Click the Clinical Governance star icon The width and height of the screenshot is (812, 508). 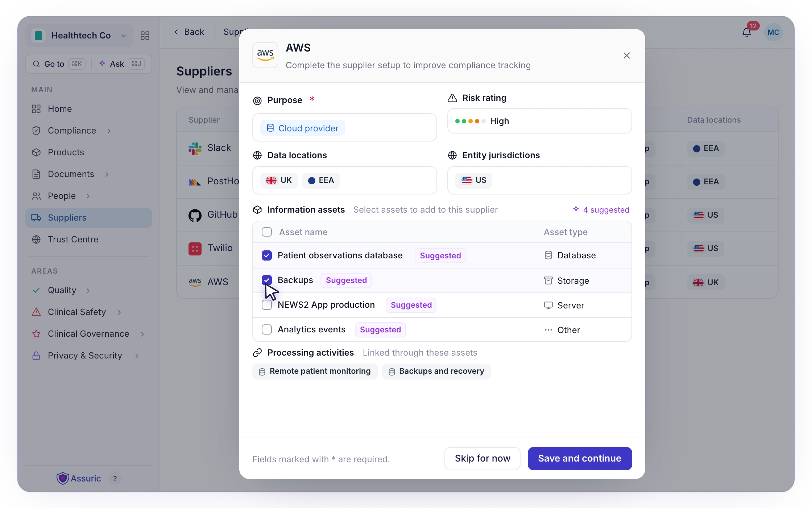coord(36,334)
